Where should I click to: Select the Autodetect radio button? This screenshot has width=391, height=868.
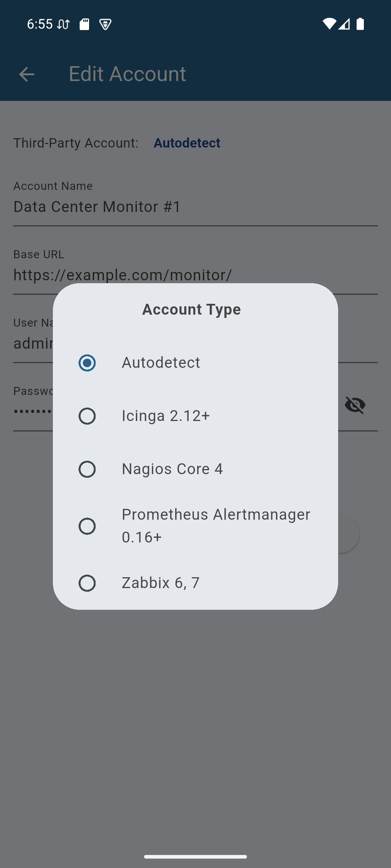coord(87,363)
